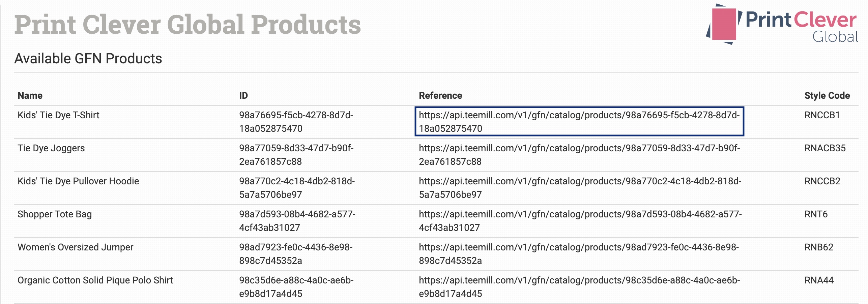Viewport: 868px width, 304px height.
Task: Click the Print Clever Global Products heading
Action: tap(187, 25)
